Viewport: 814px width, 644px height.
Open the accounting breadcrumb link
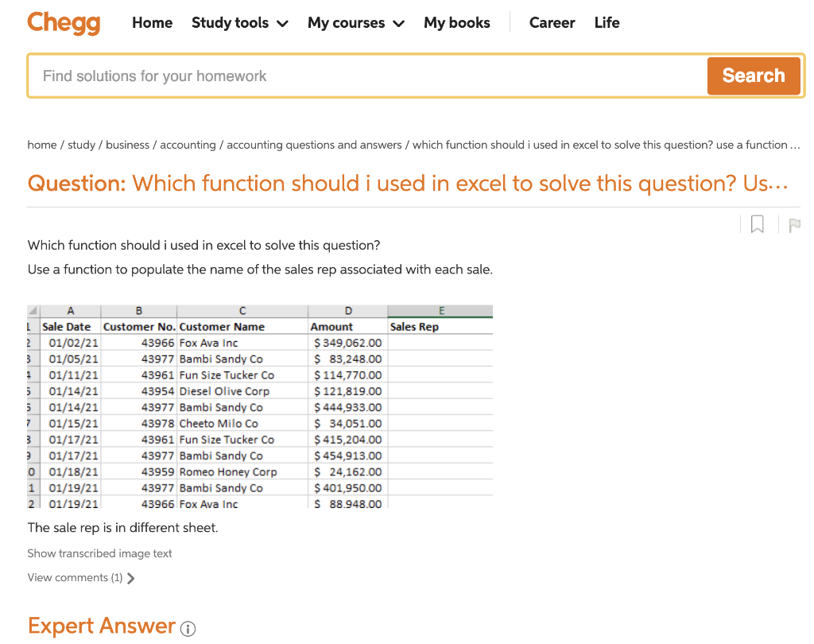click(x=188, y=145)
